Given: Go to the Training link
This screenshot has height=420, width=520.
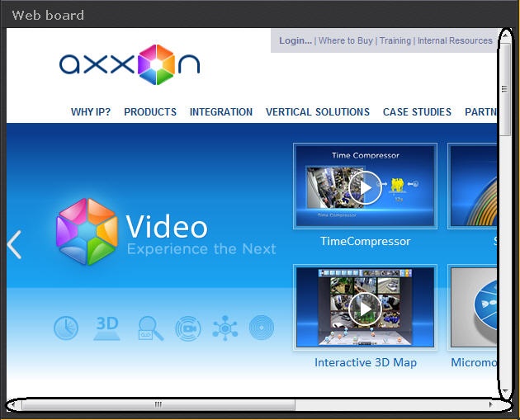Looking at the screenshot, I should click(395, 40).
